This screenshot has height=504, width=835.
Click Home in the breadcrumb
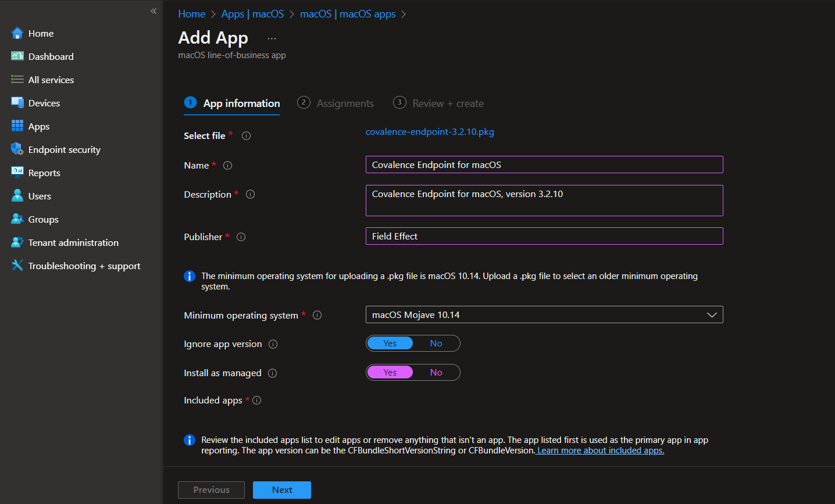tap(191, 14)
